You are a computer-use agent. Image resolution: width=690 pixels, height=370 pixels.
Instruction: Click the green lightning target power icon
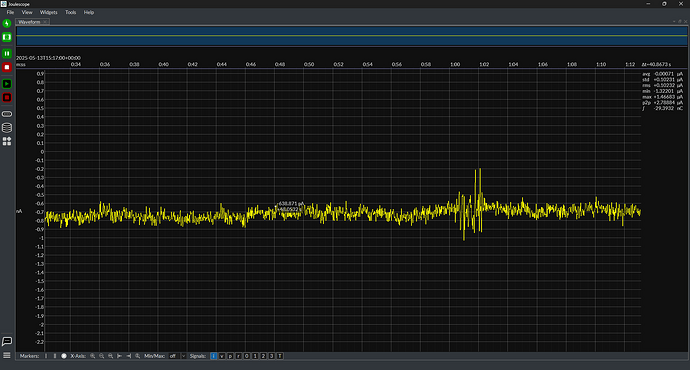7,23
